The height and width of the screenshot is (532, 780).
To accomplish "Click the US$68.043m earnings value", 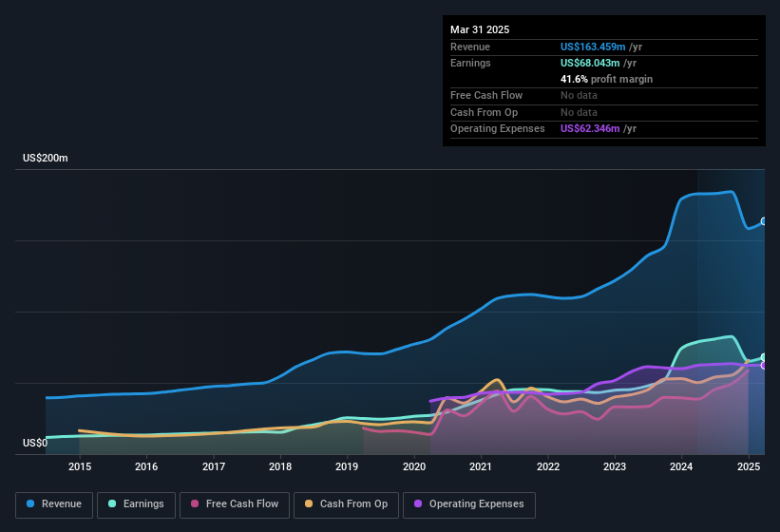I will click(590, 63).
